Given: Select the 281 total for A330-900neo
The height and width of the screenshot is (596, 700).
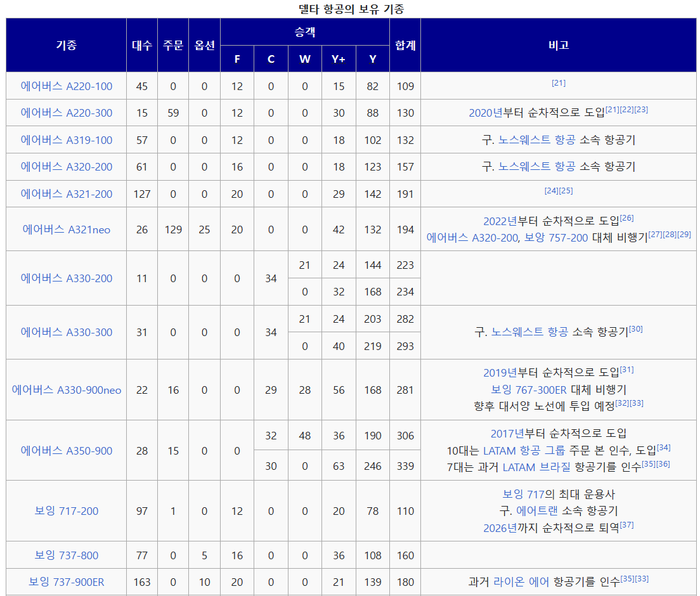Looking at the screenshot, I should tap(405, 390).
